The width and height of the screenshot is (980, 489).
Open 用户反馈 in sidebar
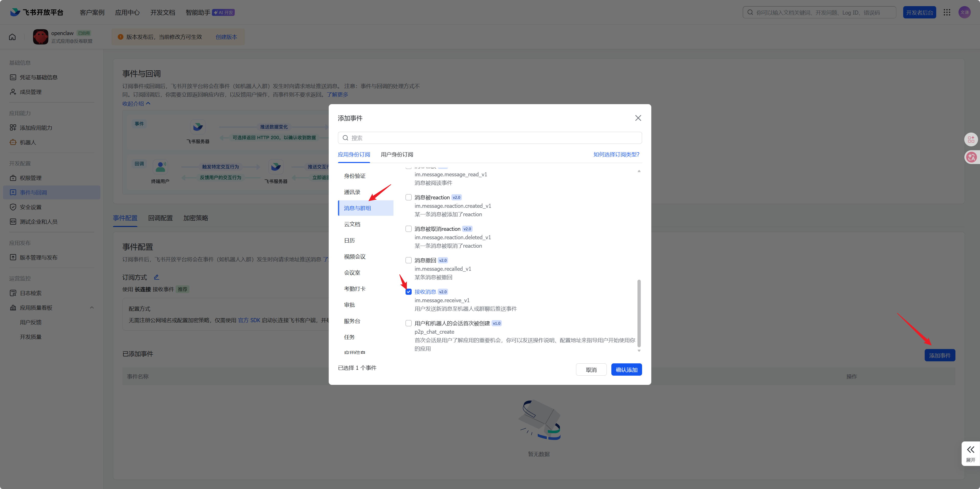pos(31,322)
